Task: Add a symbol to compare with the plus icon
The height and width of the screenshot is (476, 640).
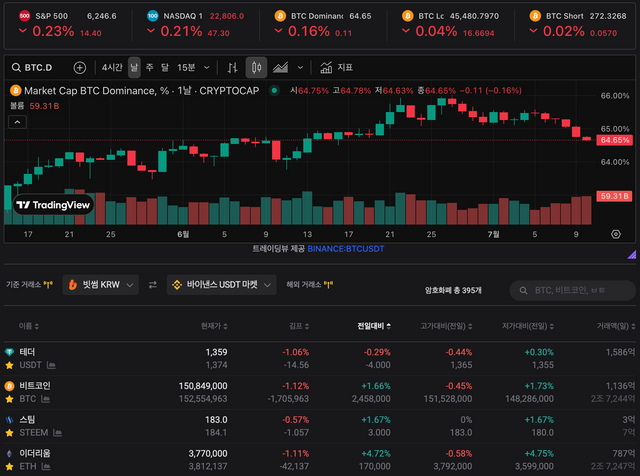Action: click(80, 68)
